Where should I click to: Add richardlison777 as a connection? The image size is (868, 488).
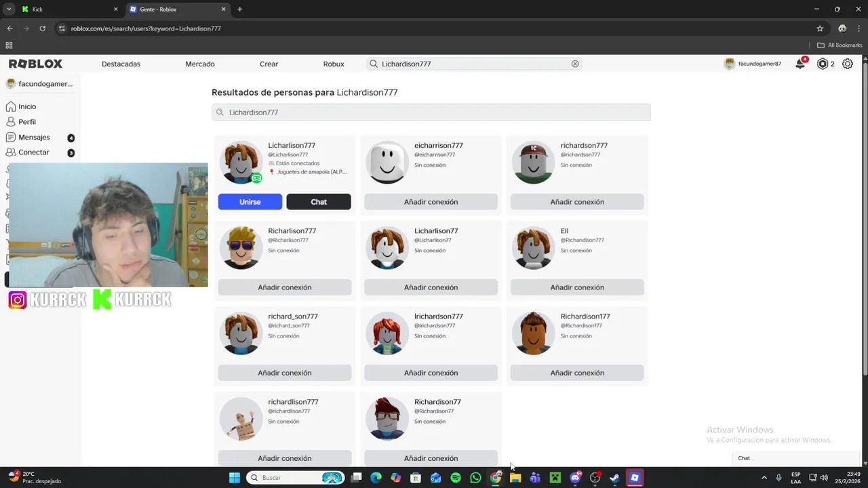pos(285,458)
